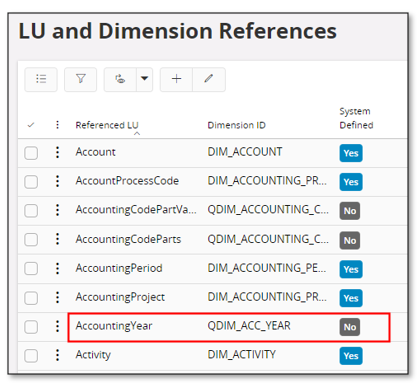The width and height of the screenshot is (419, 391).
Task: Open header column options three-dot menu
Action: tap(57, 125)
